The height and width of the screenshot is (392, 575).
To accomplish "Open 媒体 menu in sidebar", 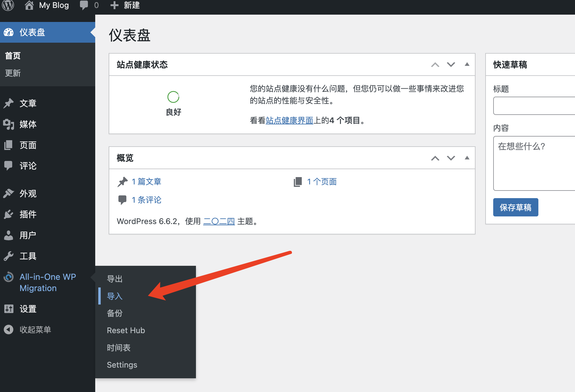I will point(48,124).
